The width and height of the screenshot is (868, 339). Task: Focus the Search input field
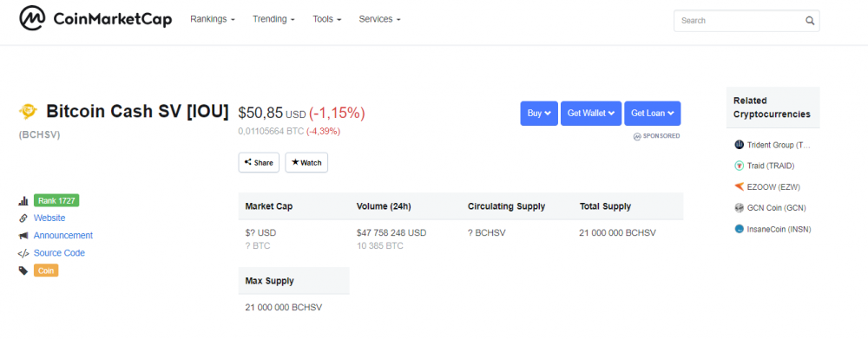(739, 21)
